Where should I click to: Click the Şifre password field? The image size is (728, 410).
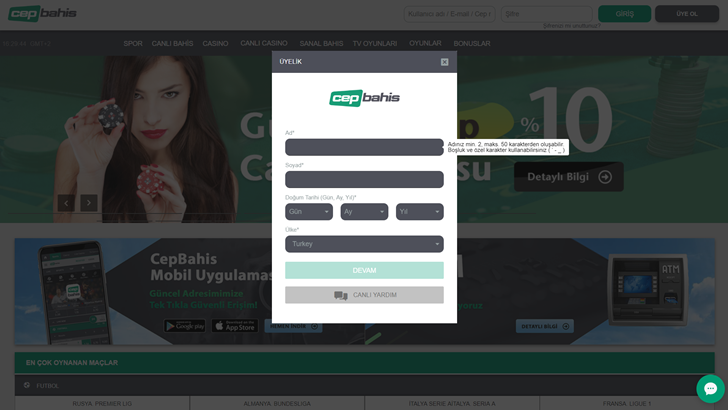546,14
